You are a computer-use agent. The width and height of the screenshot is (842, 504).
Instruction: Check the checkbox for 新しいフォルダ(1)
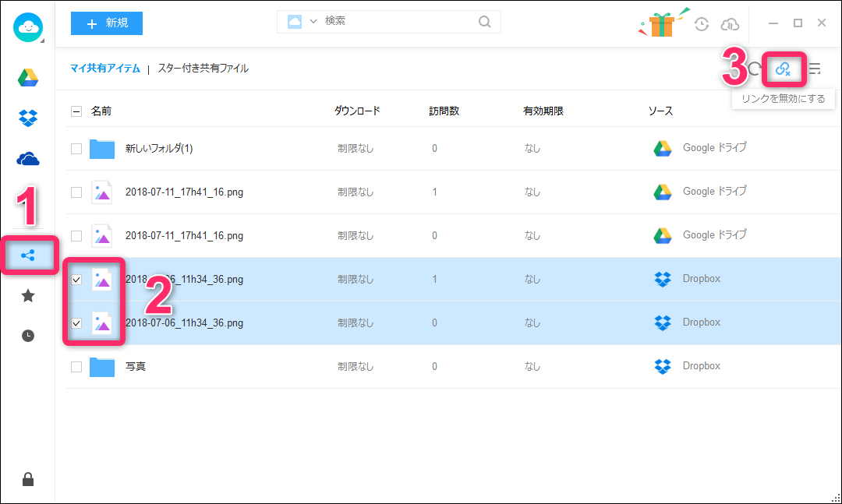pos(76,148)
